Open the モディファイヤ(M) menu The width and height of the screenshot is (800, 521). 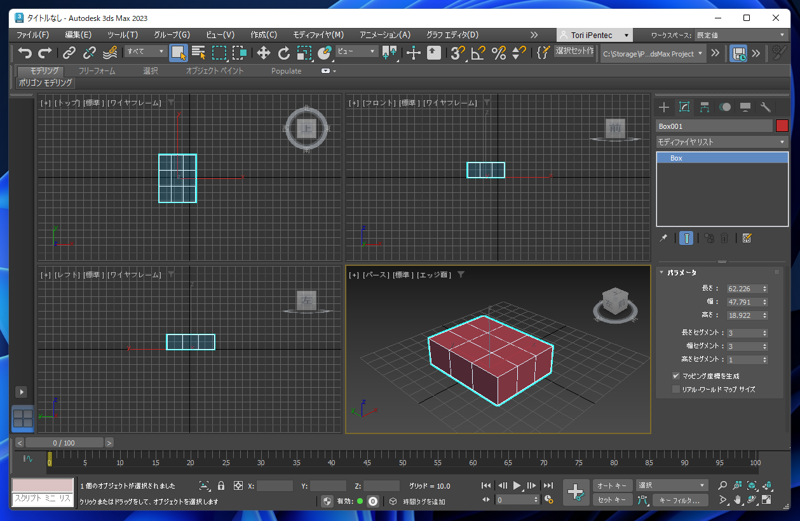pos(318,35)
